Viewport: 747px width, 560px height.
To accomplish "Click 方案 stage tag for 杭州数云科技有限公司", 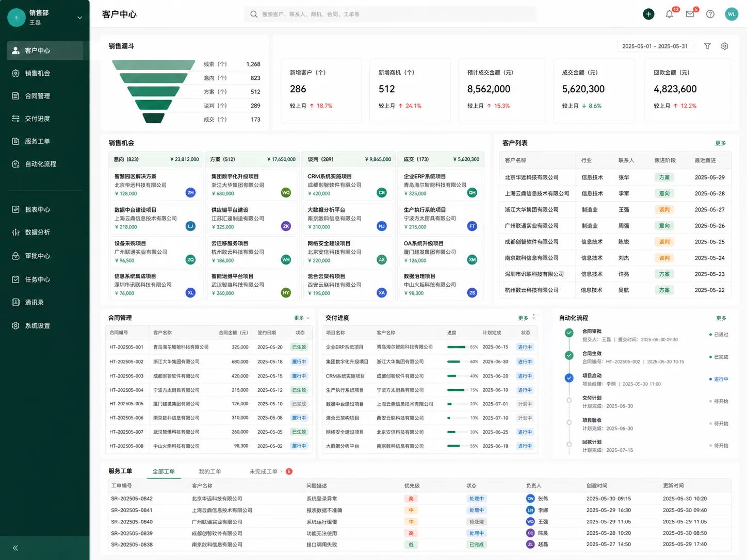I will (x=664, y=290).
